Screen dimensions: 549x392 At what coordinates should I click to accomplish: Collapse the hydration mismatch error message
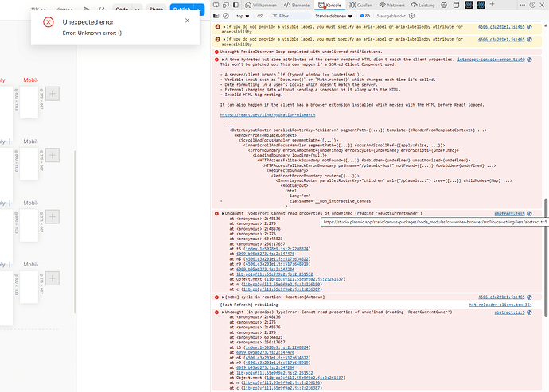coord(223,60)
